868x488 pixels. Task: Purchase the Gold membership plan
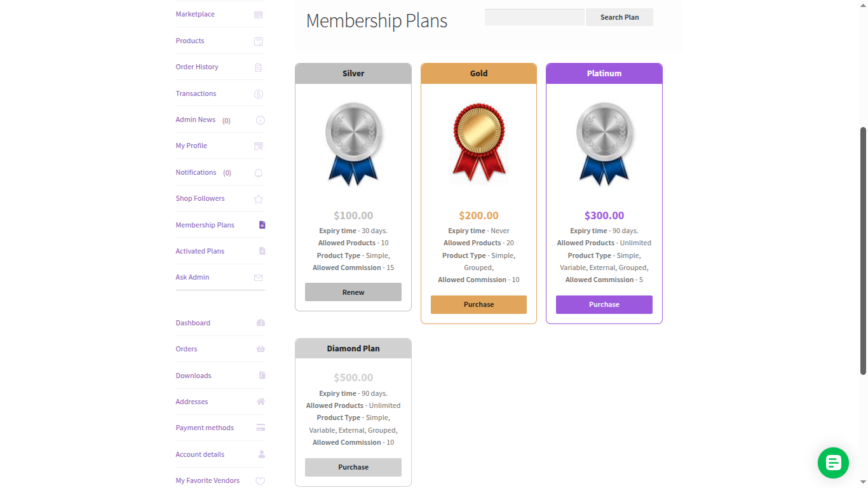pos(478,304)
